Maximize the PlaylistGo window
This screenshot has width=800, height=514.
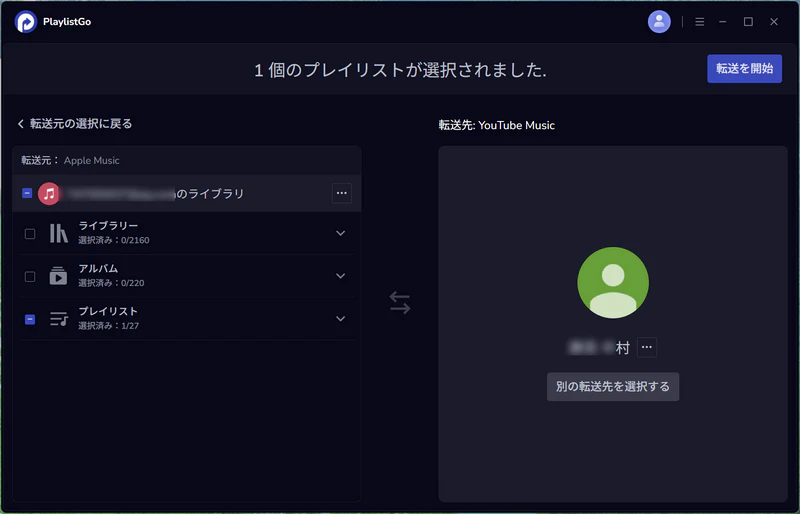pos(748,22)
